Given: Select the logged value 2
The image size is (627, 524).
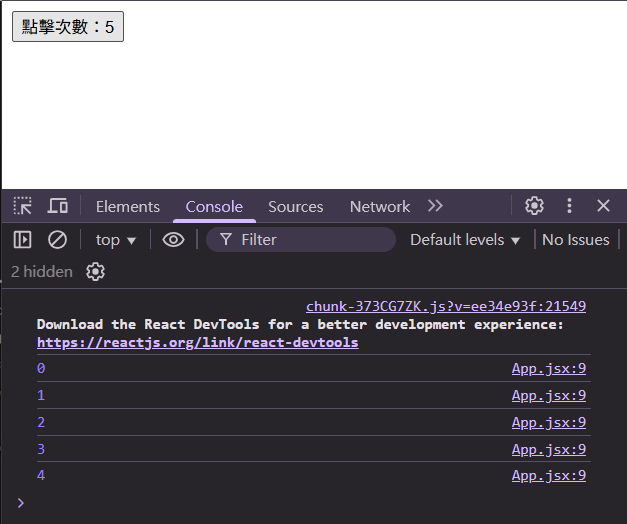Looking at the screenshot, I should pos(41,422).
